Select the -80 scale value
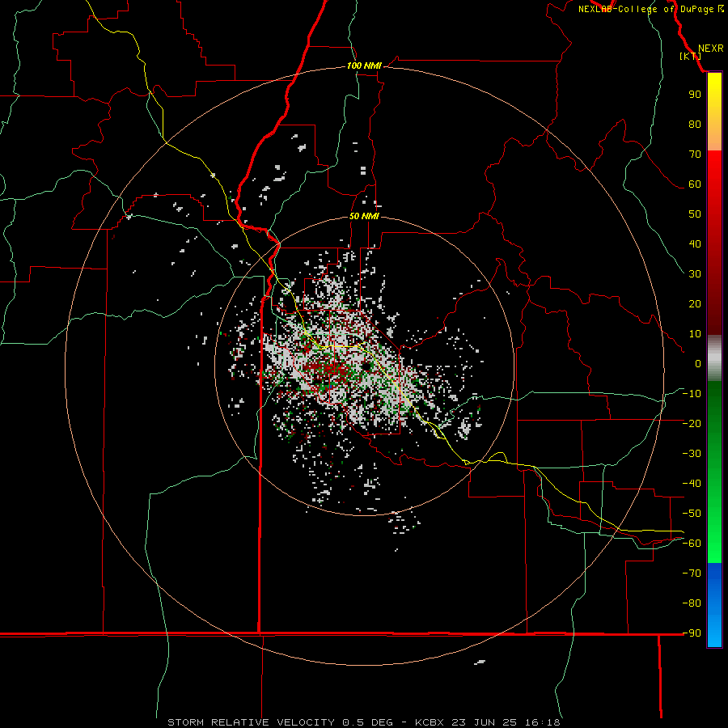 click(x=692, y=603)
